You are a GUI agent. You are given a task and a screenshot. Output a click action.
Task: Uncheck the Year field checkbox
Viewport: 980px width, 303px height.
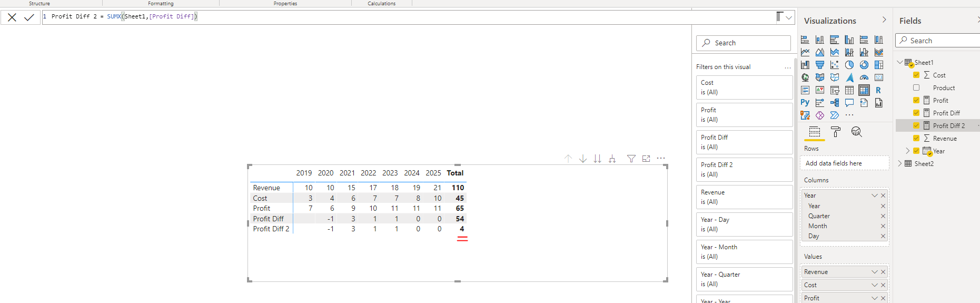(x=916, y=151)
